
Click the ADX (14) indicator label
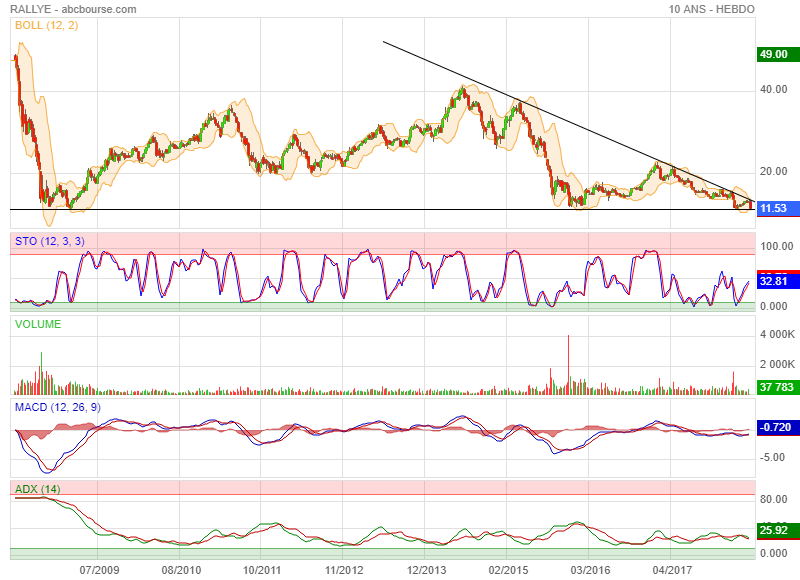pyautogui.click(x=37, y=489)
